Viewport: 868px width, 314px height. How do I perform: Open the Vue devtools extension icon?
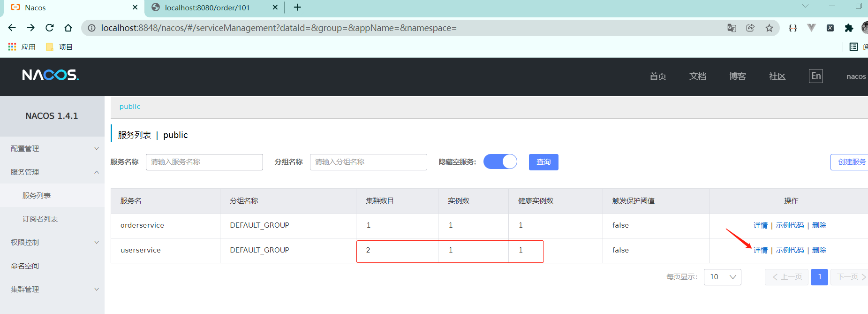point(811,28)
